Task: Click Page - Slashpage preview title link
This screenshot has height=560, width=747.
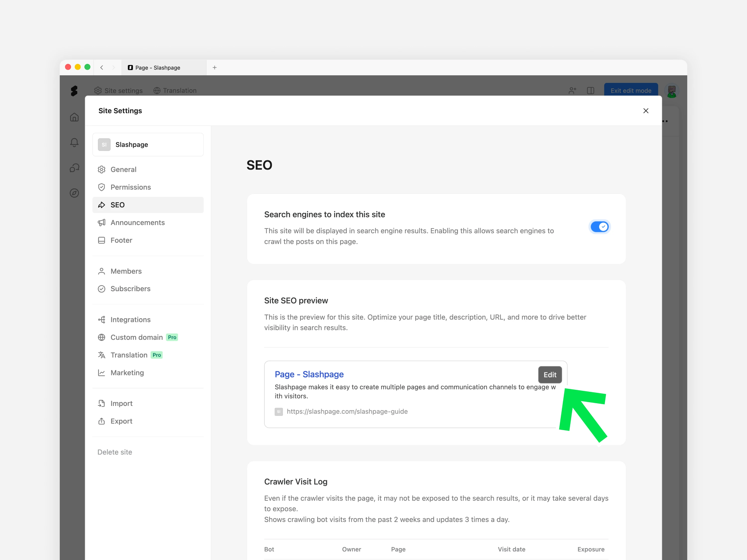Action: pyautogui.click(x=309, y=374)
